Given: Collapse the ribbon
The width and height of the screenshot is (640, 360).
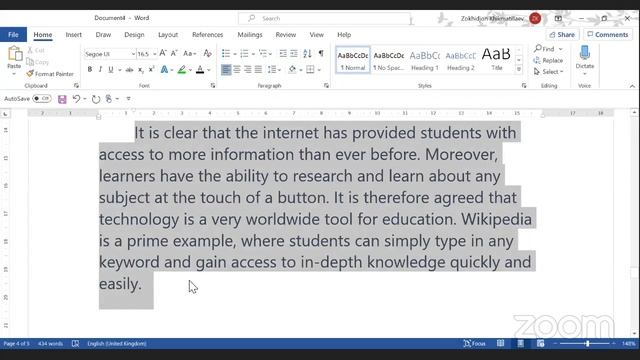Looking at the screenshot, I should tap(632, 86).
